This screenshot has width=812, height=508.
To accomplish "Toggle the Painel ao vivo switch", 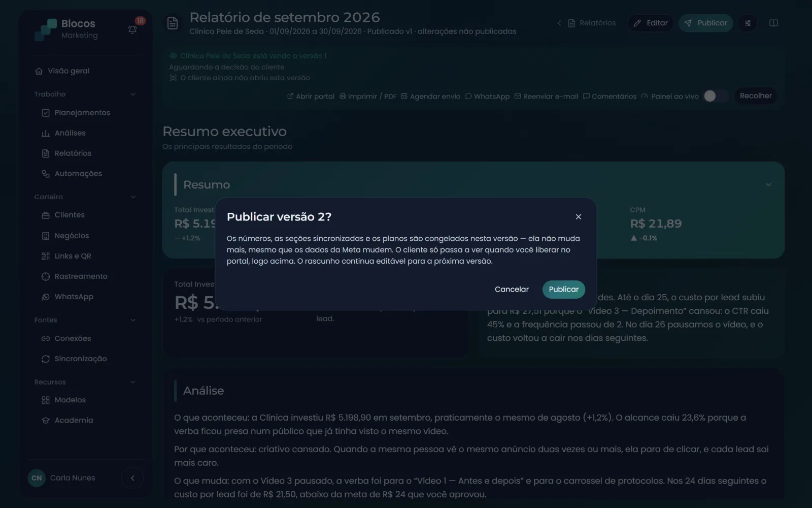I will (716, 96).
